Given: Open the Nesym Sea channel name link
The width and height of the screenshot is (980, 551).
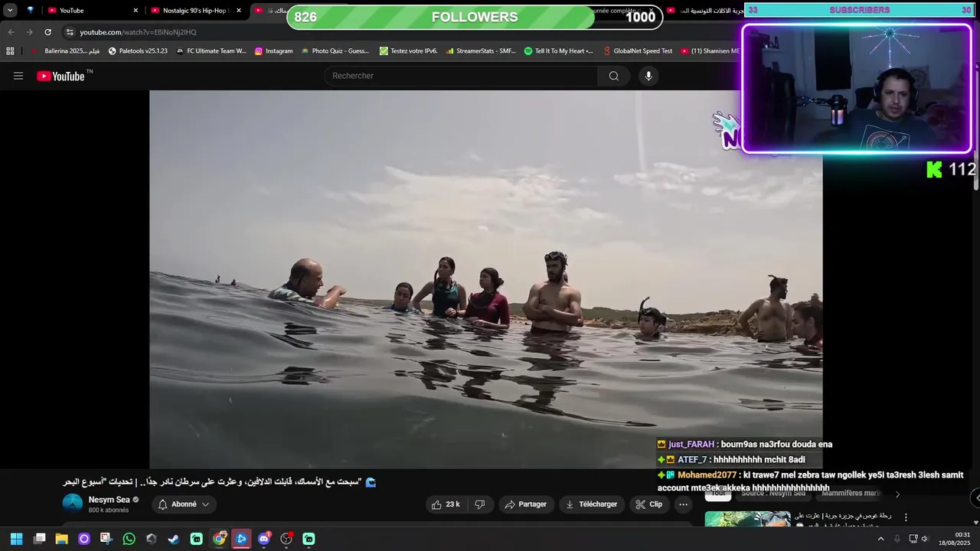Looking at the screenshot, I should click(x=109, y=500).
